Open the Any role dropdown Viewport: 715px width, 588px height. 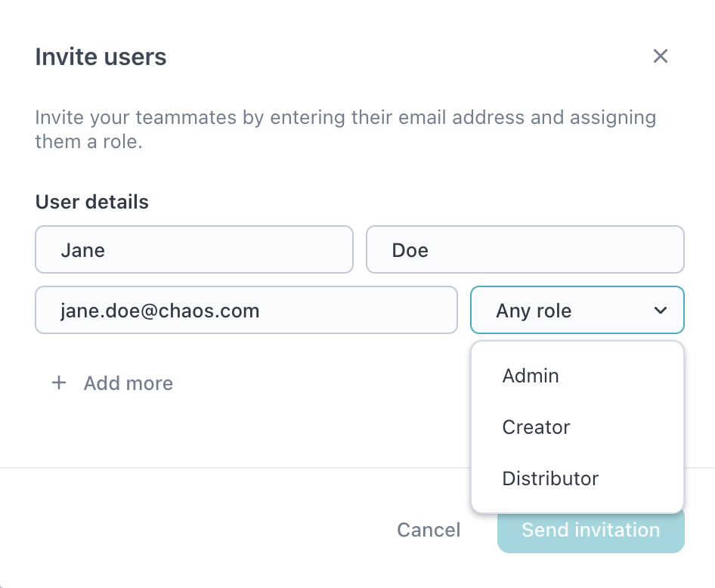coord(577,311)
